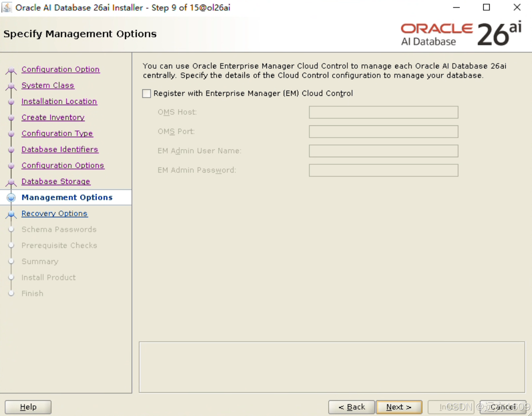Click the Configuration Option step marker icon

tap(11, 70)
